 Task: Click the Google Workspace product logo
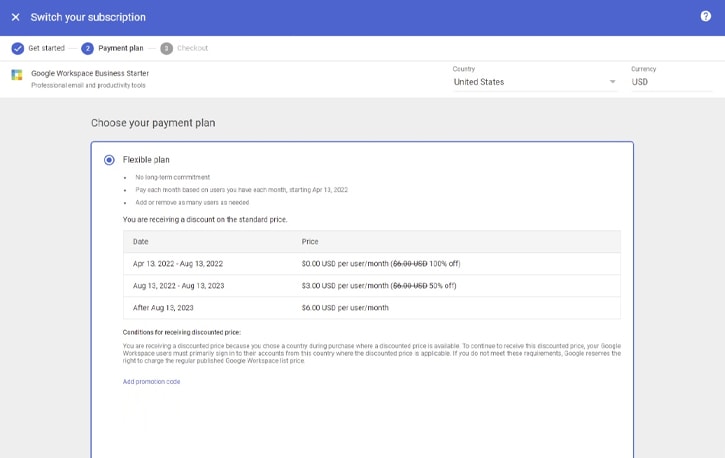17,75
